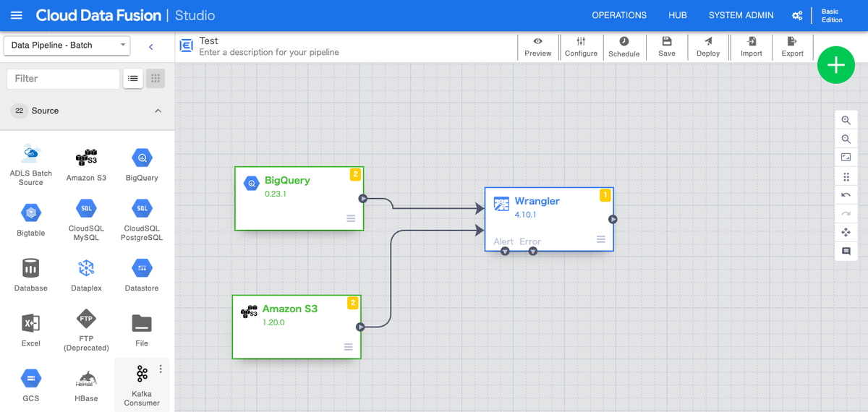Select the Dataplex source plugin
This screenshot has height=412, width=868.
(86, 275)
